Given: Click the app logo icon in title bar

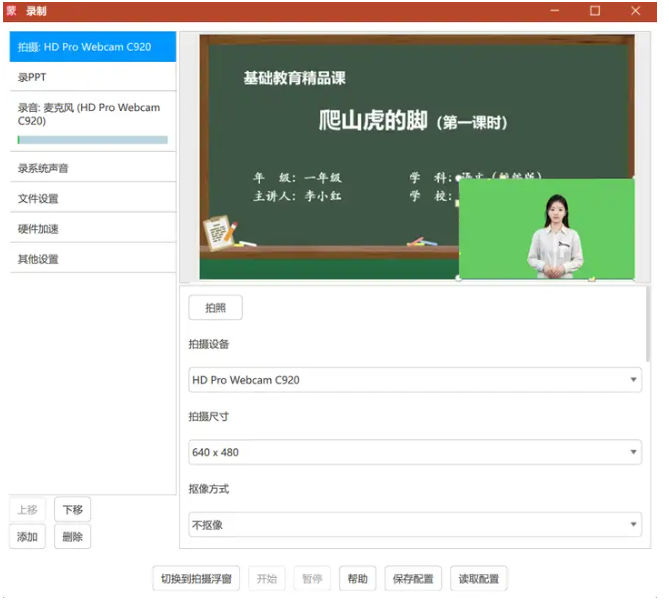Looking at the screenshot, I should (x=12, y=11).
